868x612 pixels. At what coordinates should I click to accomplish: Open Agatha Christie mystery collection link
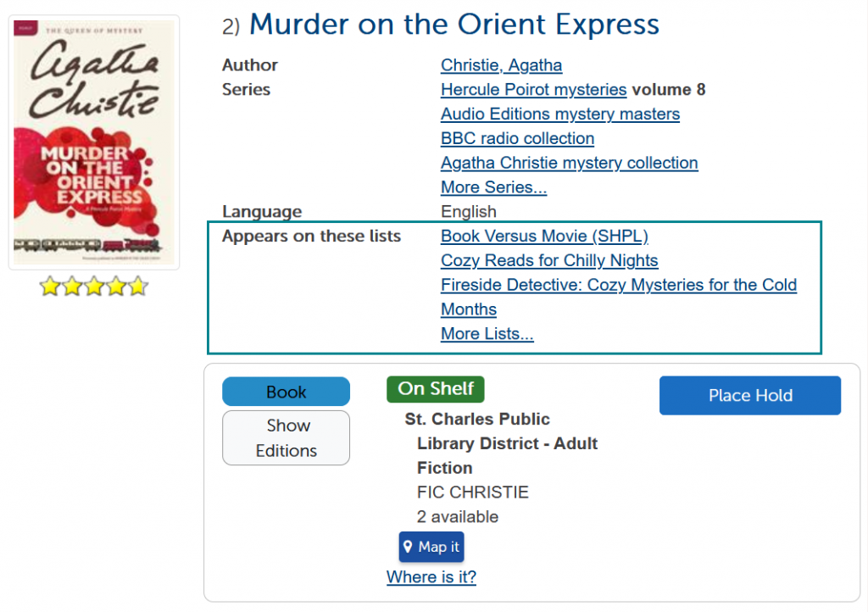(569, 163)
